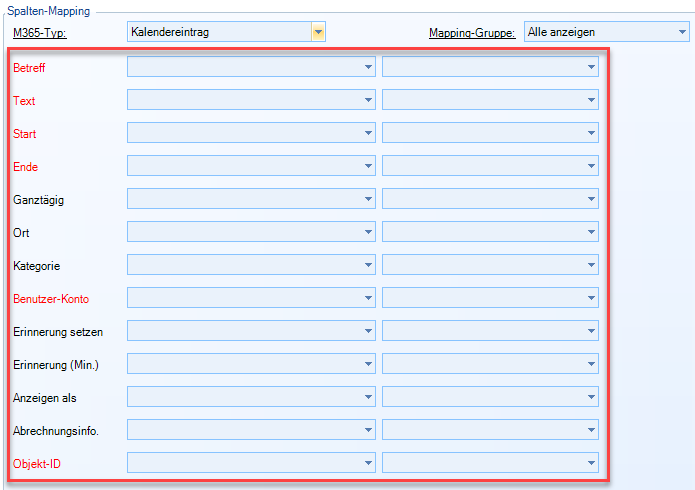Viewport: 695px width, 490px height.
Task: Open second dropdown for Betreff row
Action: pos(490,67)
